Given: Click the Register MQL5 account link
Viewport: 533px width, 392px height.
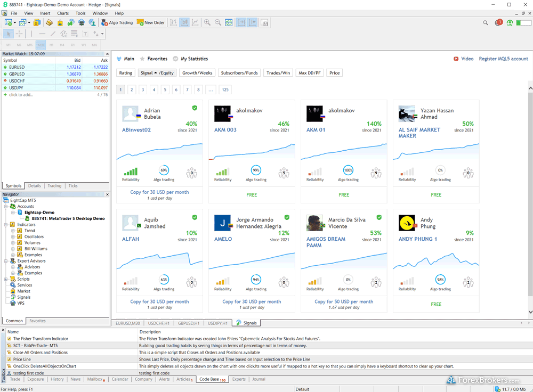Looking at the screenshot, I should coord(503,59).
